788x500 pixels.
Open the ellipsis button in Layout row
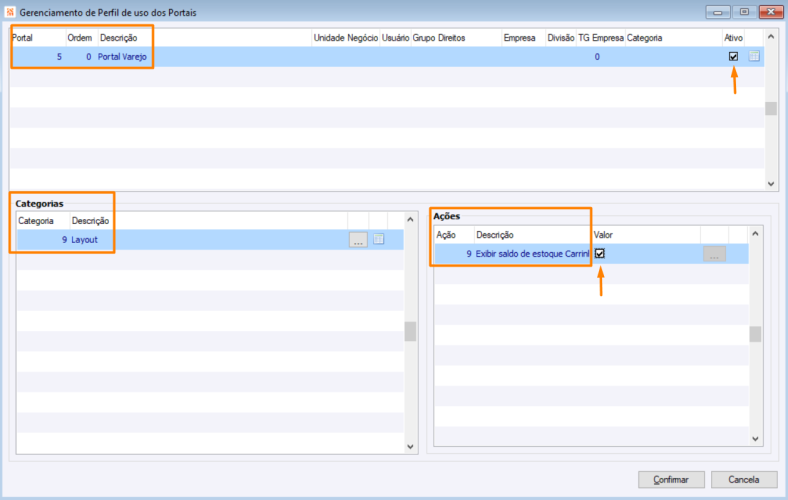pyautogui.click(x=358, y=240)
